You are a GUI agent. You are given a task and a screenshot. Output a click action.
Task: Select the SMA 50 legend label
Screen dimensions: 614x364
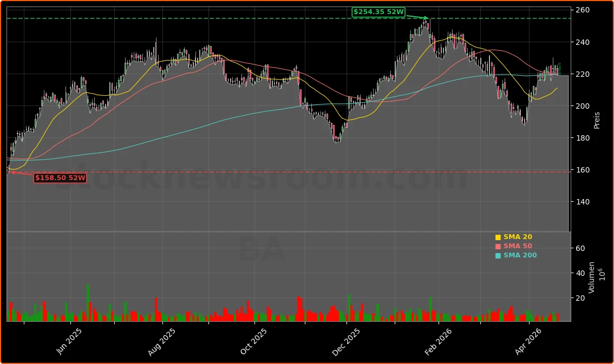pyautogui.click(x=517, y=246)
